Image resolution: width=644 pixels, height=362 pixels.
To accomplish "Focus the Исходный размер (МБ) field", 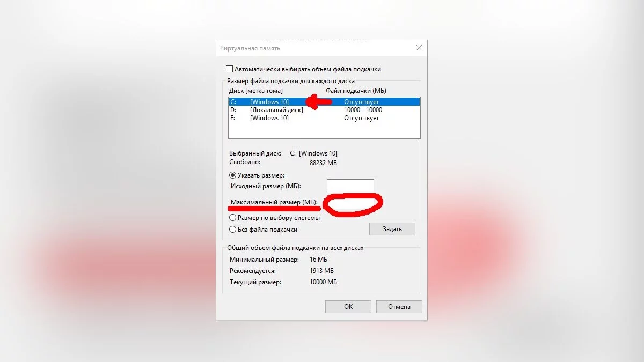I will point(350,186).
